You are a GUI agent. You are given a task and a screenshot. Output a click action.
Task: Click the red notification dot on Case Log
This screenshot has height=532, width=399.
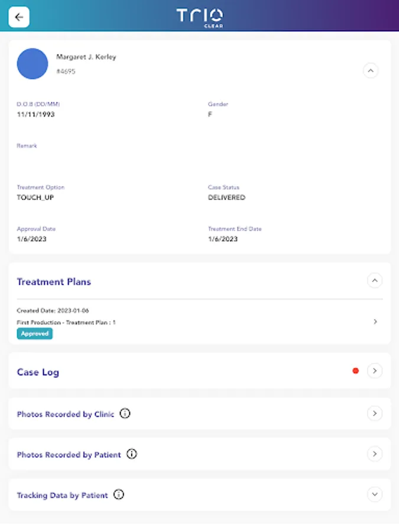tap(356, 371)
